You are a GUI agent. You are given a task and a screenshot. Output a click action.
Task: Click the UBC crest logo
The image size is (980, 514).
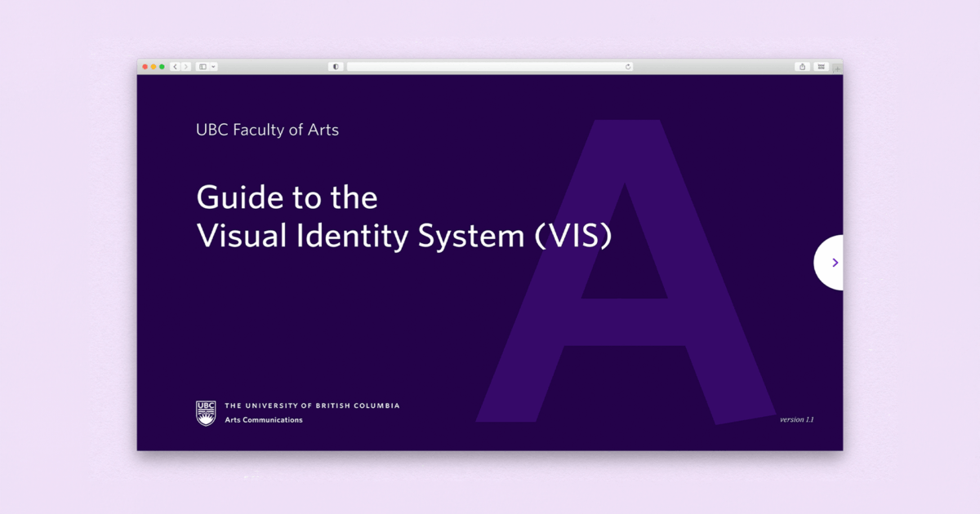coord(205,410)
